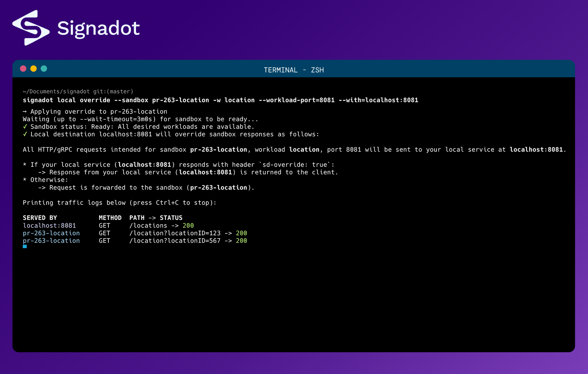Click the checkmark beside Local destination line
This screenshot has width=588, height=374.
pos(25,134)
